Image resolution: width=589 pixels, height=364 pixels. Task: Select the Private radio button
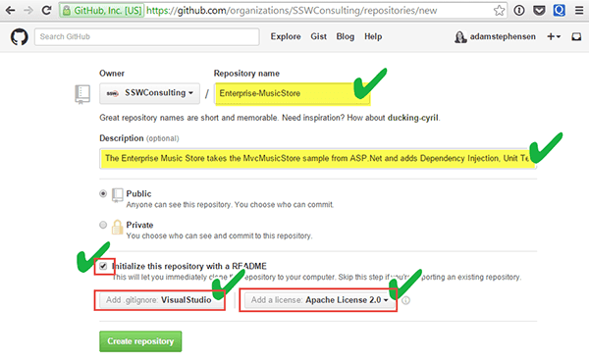click(x=103, y=225)
